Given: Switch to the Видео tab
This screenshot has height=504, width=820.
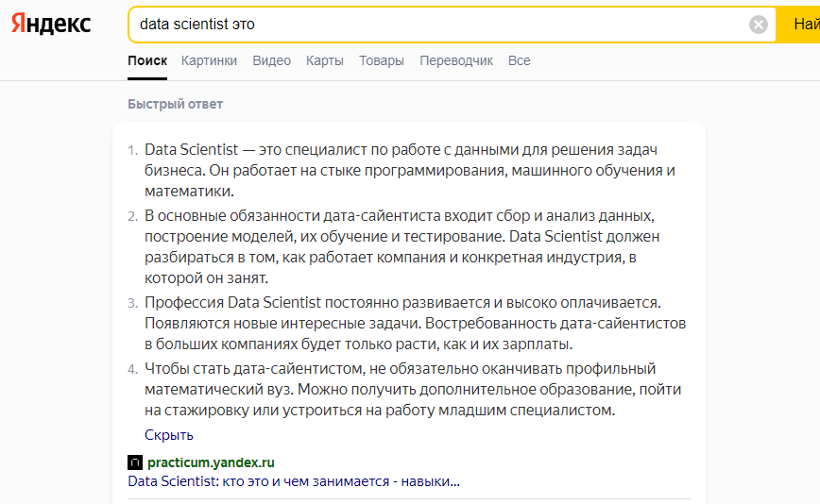Looking at the screenshot, I should 271,60.
